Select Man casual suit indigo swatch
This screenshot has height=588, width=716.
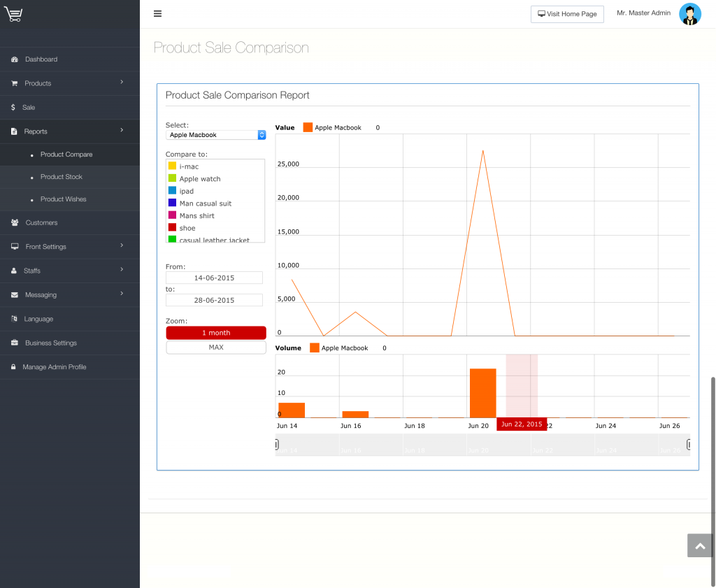click(172, 203)
